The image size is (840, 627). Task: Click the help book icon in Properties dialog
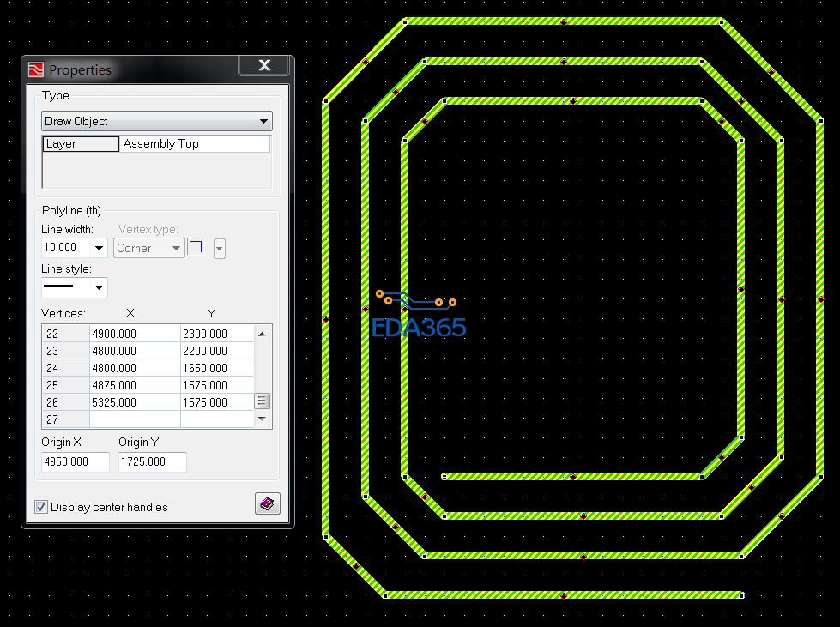(268, 503)
